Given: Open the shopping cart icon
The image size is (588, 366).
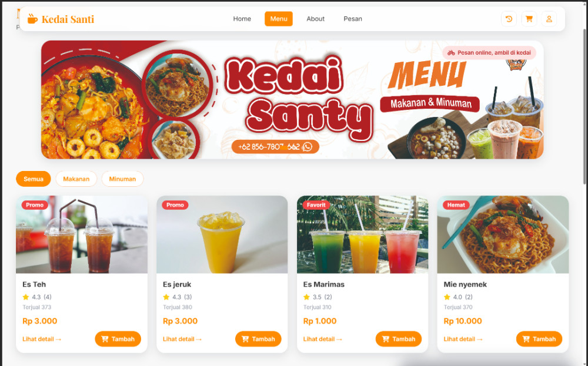Looking at the screenshot, I should 529,19.
